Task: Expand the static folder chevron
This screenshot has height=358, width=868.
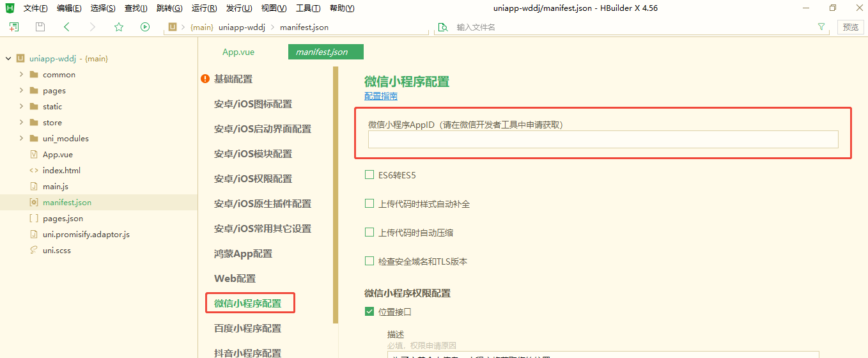Action: (21, 106)
